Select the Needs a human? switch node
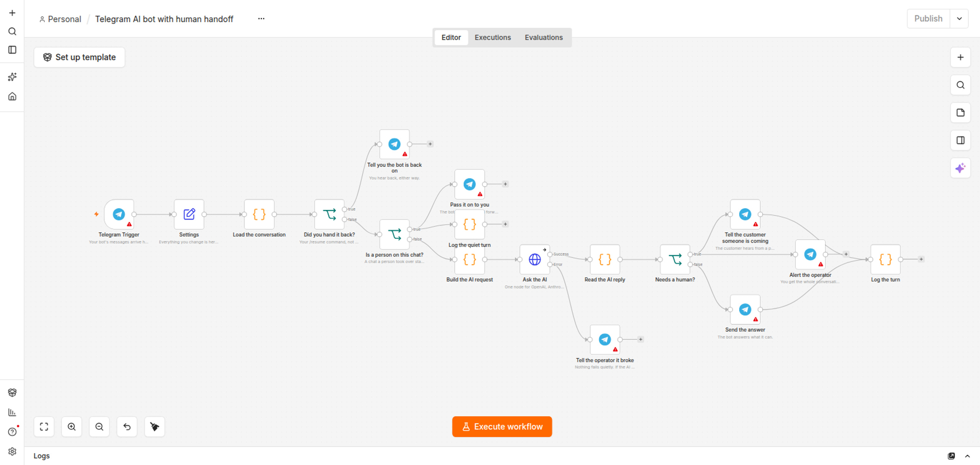980x465 pixels. (x=675, y=259)
